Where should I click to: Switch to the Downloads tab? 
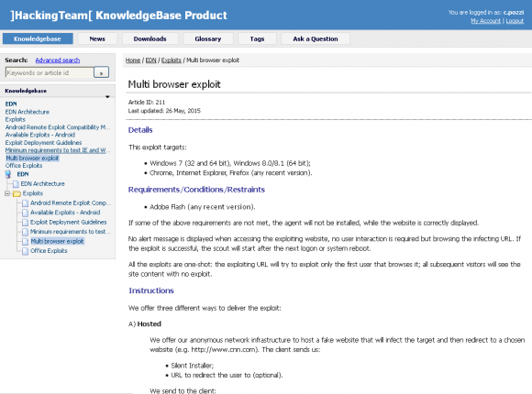[x=150, y=38]
